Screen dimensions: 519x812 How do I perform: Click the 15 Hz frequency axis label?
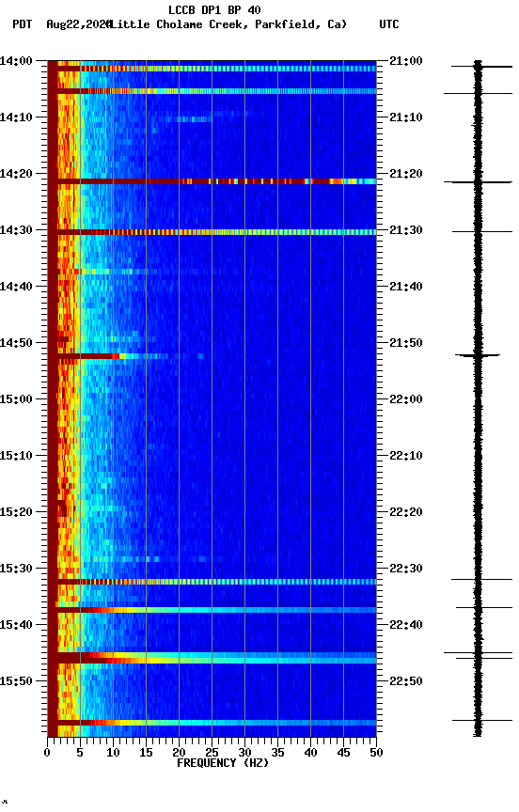[146, 753]
